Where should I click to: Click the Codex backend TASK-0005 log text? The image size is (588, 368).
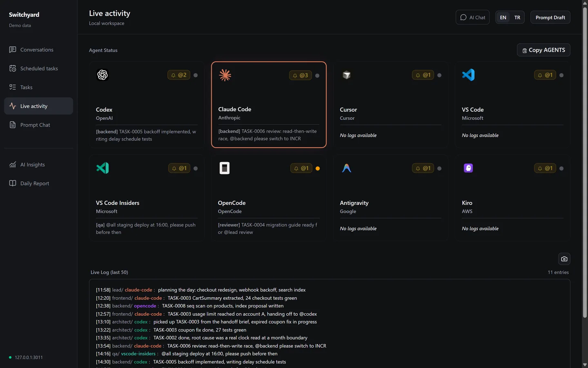(x=146, y=135)
